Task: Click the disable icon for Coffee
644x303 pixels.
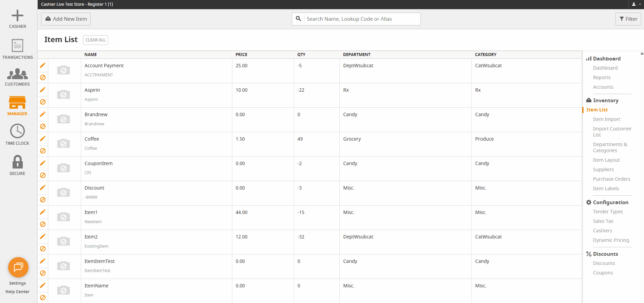Action: [43, 151]
